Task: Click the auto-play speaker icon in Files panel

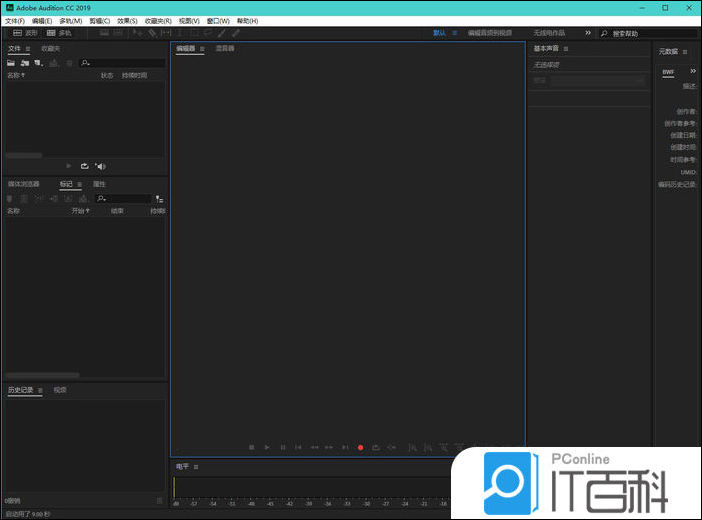Action: [100, 166]
